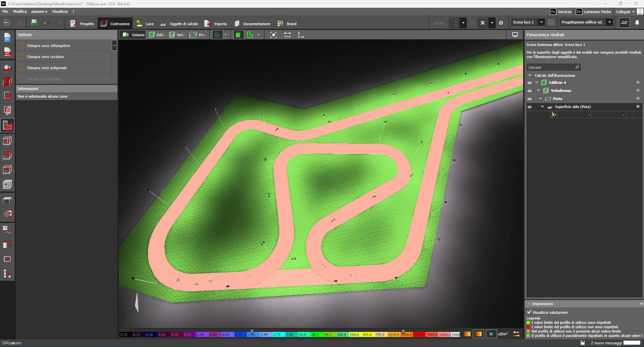Click the notifications bell icon

coord(637,23)
